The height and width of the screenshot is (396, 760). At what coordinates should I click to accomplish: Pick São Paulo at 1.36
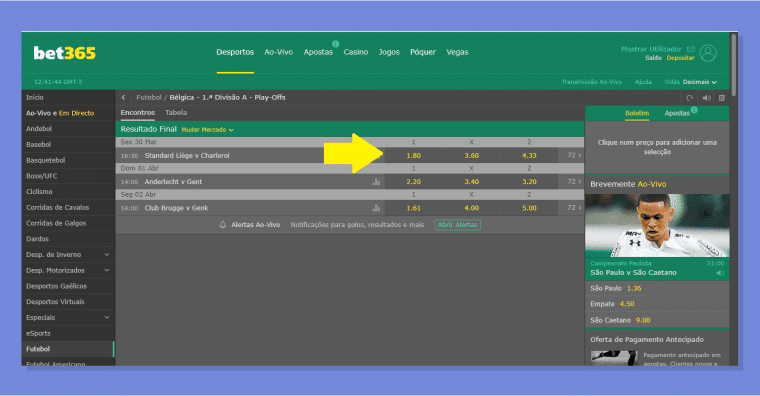tap(657, 288)
